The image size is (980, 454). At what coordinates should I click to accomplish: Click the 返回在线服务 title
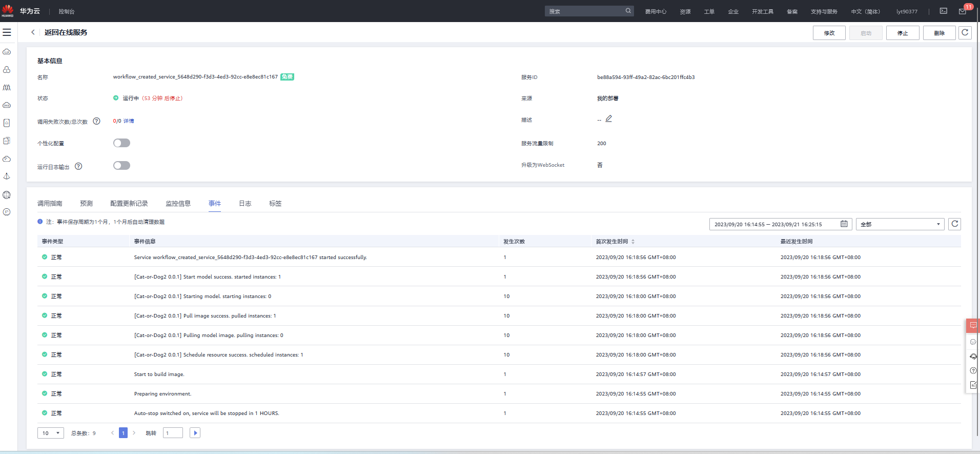coord(66,32)
